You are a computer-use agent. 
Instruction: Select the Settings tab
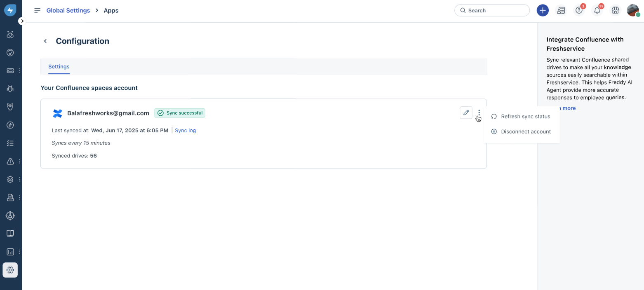[59, 66]
